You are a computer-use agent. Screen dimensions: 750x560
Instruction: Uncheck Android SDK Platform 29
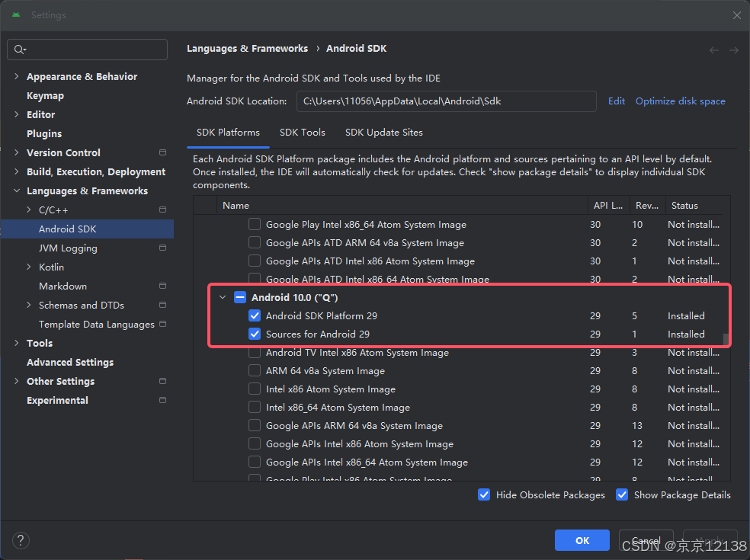tap(255, 315)
